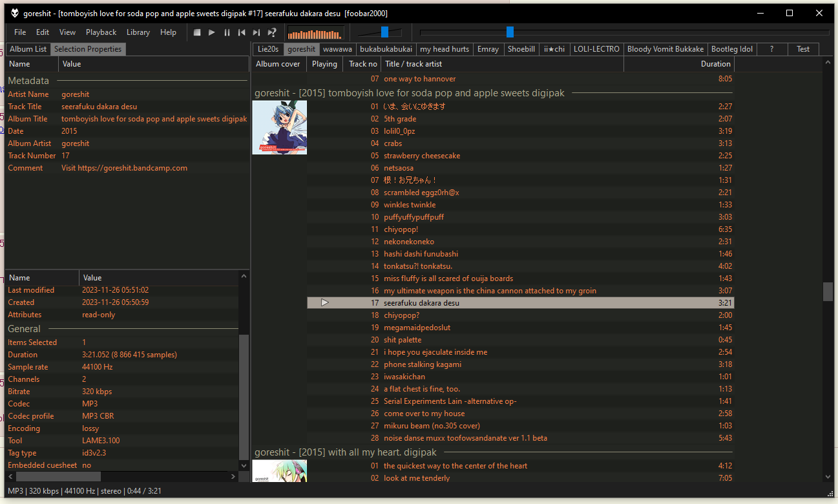Select the my head hurts playlist tab

pos(445,49)
